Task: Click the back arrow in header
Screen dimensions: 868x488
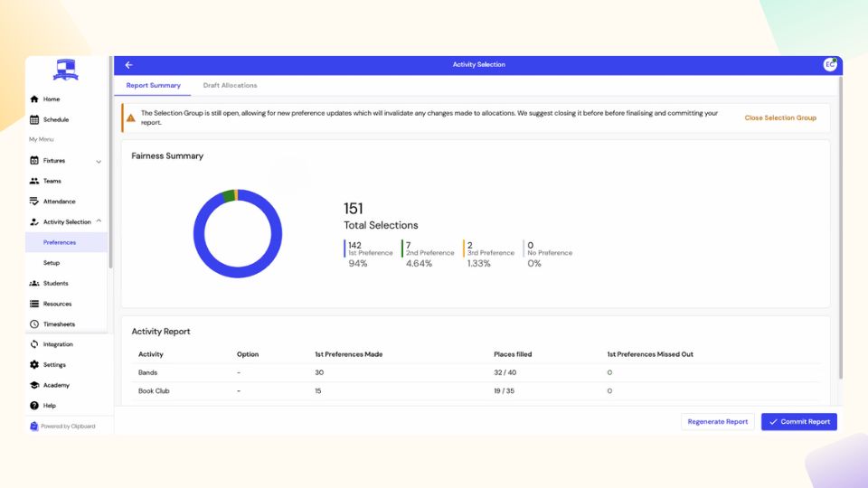Action: click(x=128, y=65)
